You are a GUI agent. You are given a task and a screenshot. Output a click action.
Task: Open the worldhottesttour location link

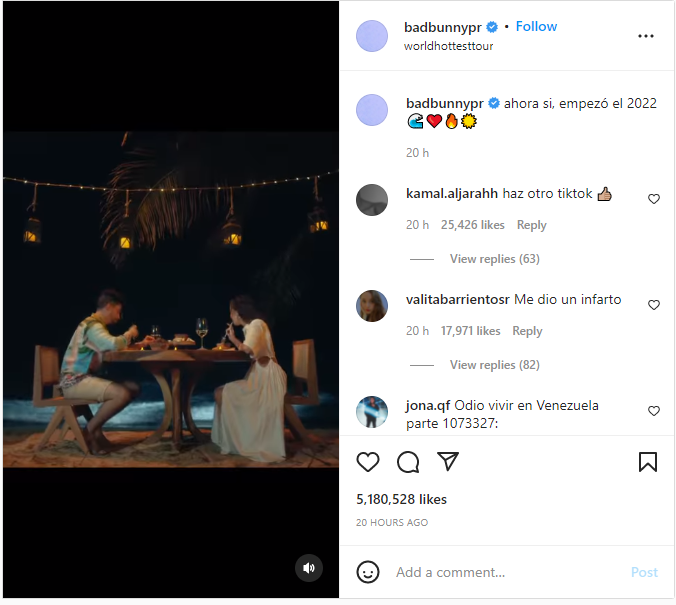tap(448, 46)
